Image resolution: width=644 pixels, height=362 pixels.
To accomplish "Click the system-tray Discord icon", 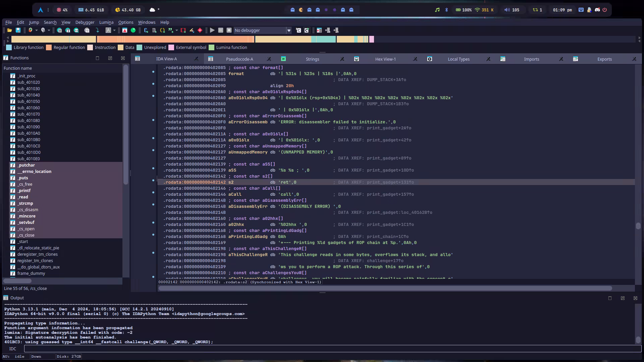I will click(597, 10).
